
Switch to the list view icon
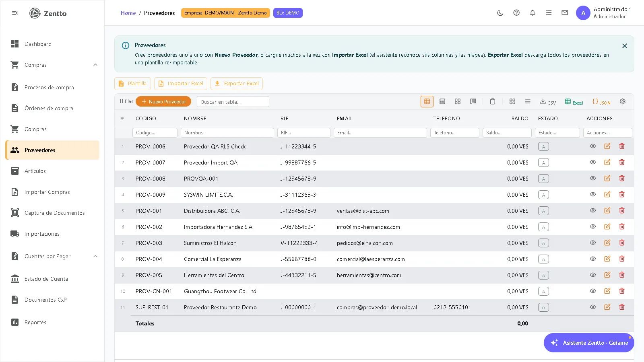(442, 102)
